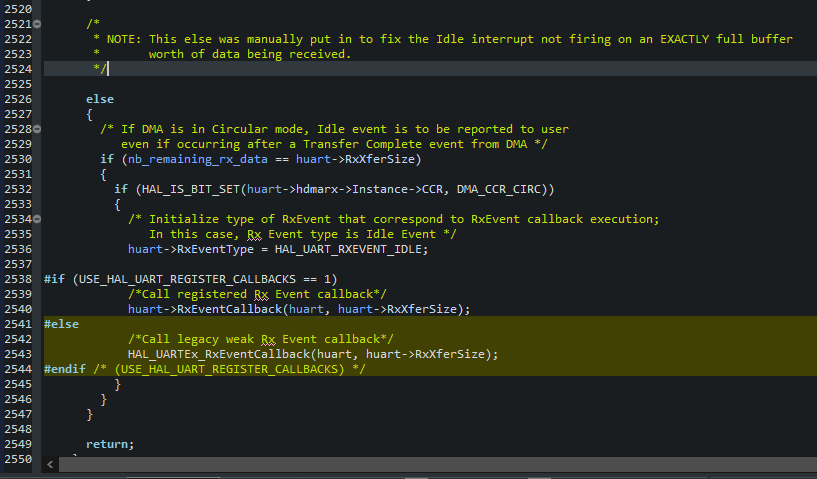Click line number 2546 in the gutter
817x479 pixels.
tap(18, 399)
